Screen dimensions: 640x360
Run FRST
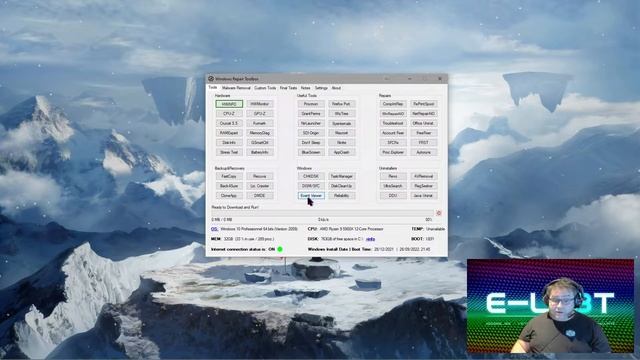point(424,142)
